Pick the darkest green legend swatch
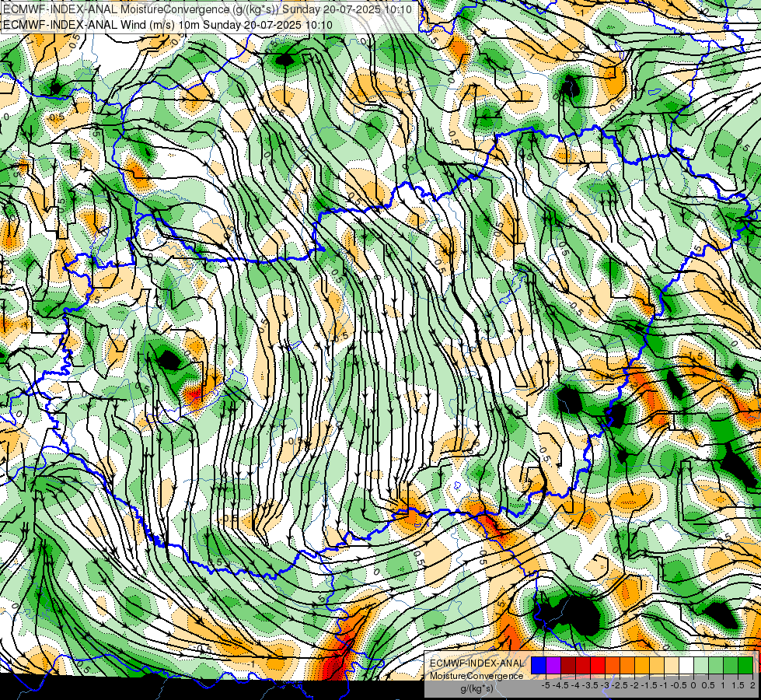Screen dimensions: 761x700 (x=745, y=665)
